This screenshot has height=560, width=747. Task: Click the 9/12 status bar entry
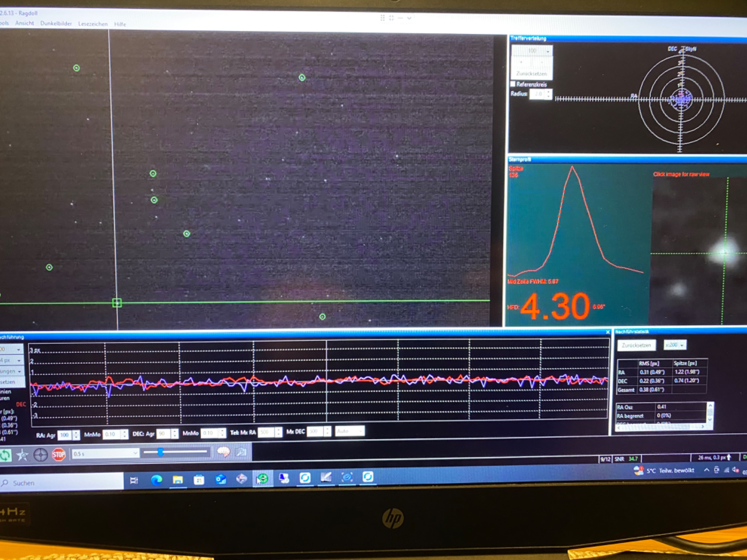point(605,459)
